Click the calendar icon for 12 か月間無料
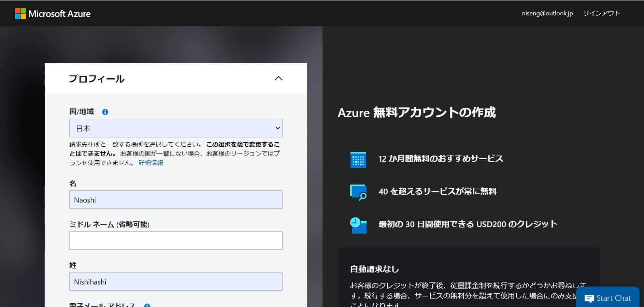 (x=358, y=160)
